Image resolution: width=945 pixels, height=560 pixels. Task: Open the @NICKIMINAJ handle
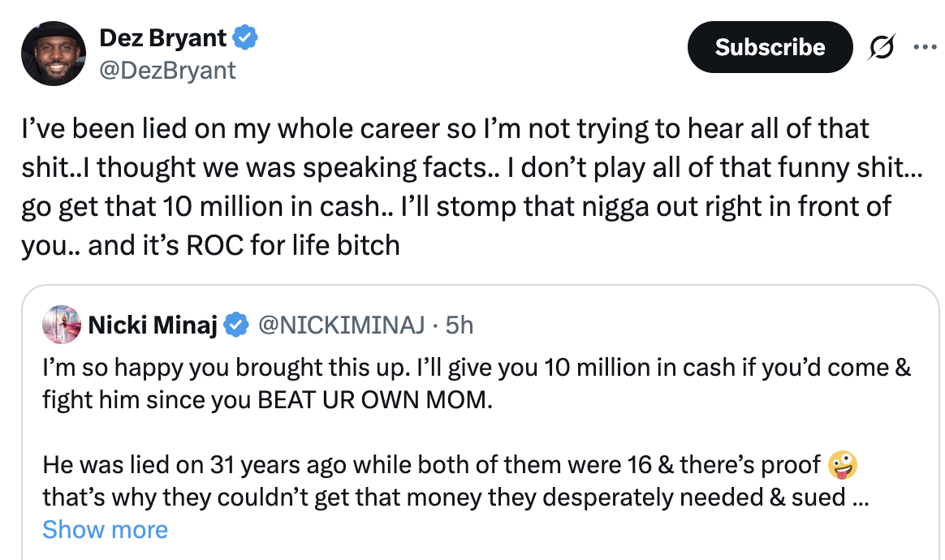tap(342, 325)
